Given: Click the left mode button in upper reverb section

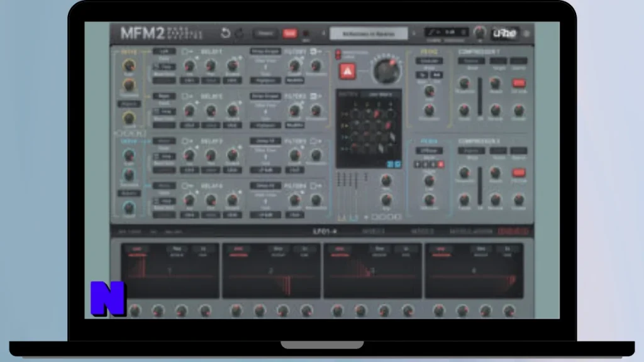Looking at the screenshot, I should 422,75.
